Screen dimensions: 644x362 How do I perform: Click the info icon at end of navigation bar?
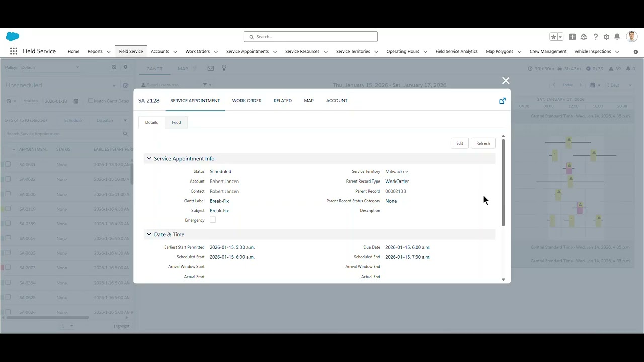(636, 52)
